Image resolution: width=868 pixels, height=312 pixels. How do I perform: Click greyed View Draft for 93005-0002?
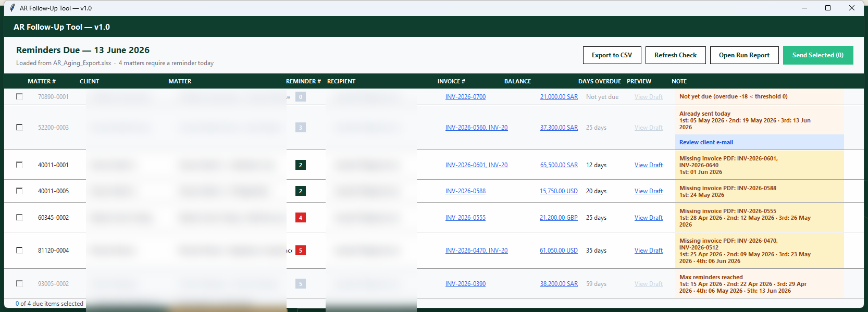point(649,284)
